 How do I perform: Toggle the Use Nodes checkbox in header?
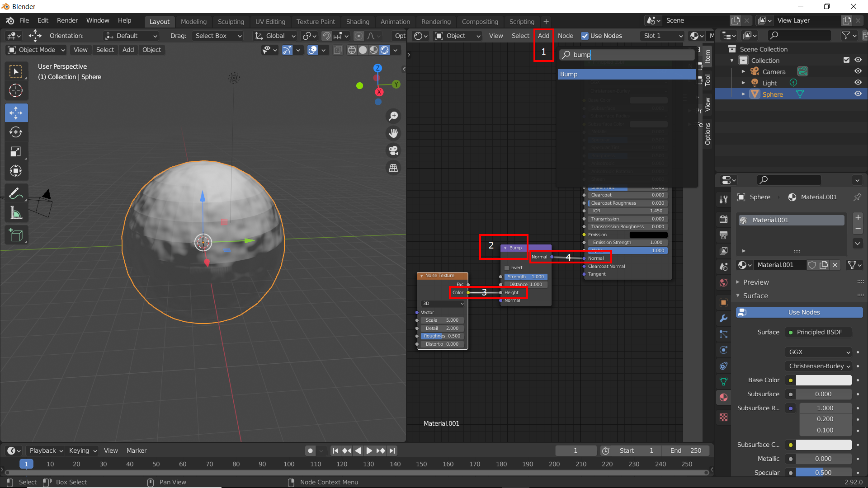click(585, 36)
